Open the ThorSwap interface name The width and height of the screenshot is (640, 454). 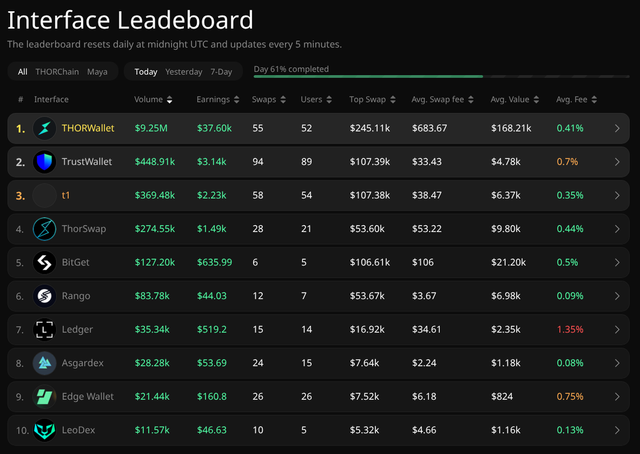pos(84,229)
